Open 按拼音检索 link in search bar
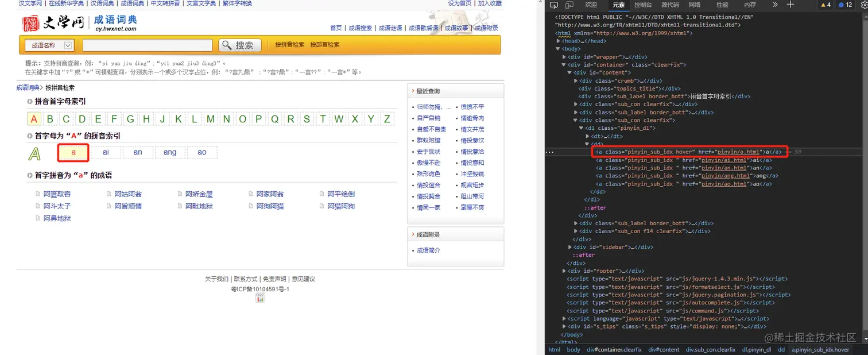The width and height of the screenshot is (868, 355). (x=289, y=45)
